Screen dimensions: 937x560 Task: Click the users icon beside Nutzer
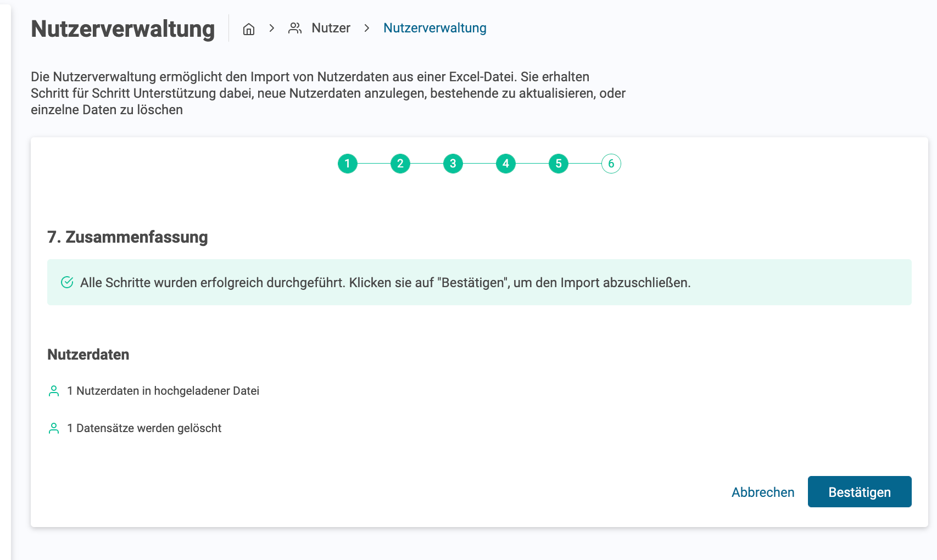click(295, 28)
